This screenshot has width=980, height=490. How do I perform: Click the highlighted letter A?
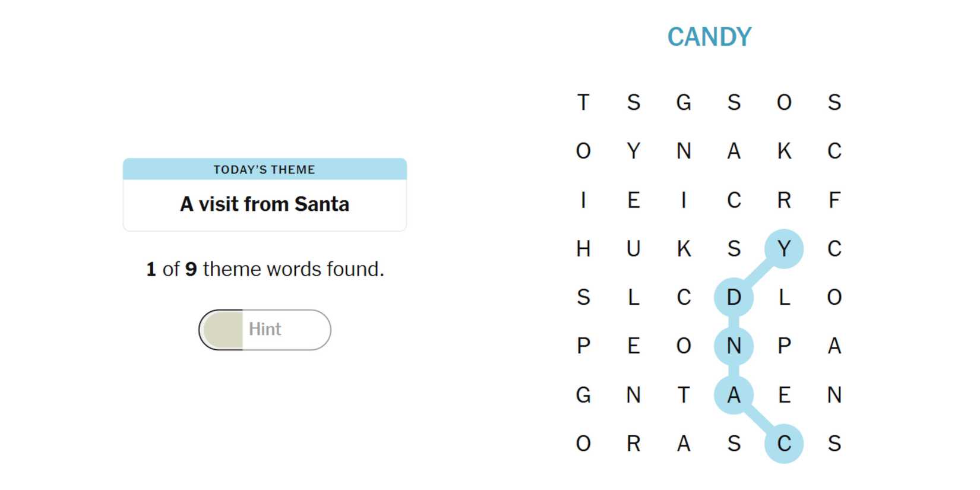pyautogui.click(x=734, y=395)
